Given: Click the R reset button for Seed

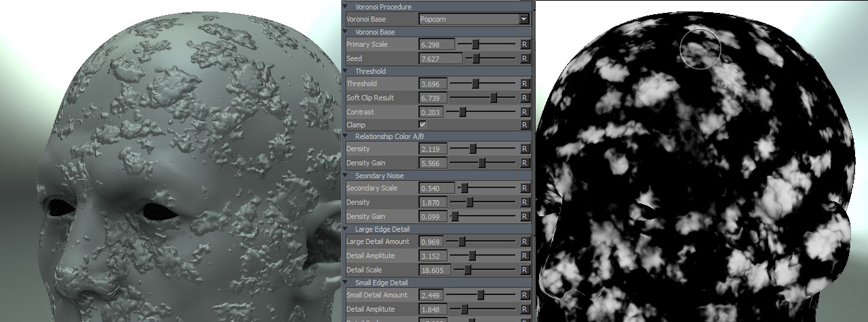Looking at the screenshot, I should point(524,59).
